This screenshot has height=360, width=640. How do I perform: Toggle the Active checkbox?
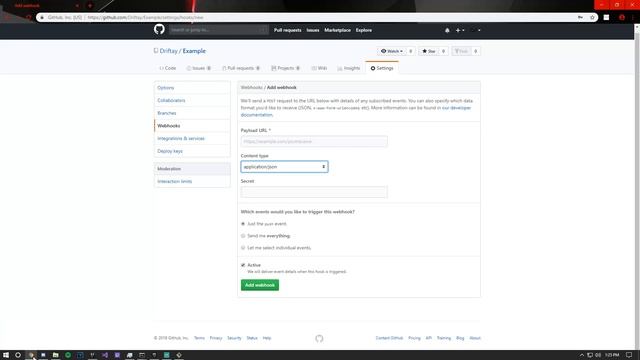click(243, 265)
